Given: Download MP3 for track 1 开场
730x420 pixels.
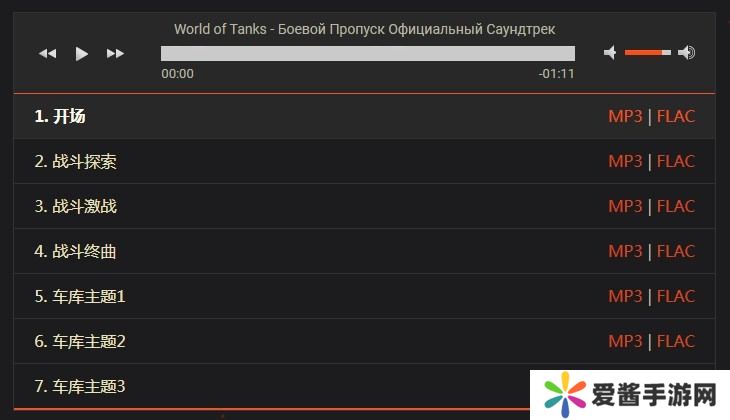Looking at the screenshot, I should [625, 116].
